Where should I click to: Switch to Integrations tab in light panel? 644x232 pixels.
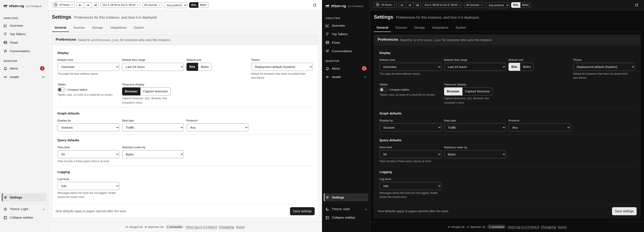click(118, 28)
